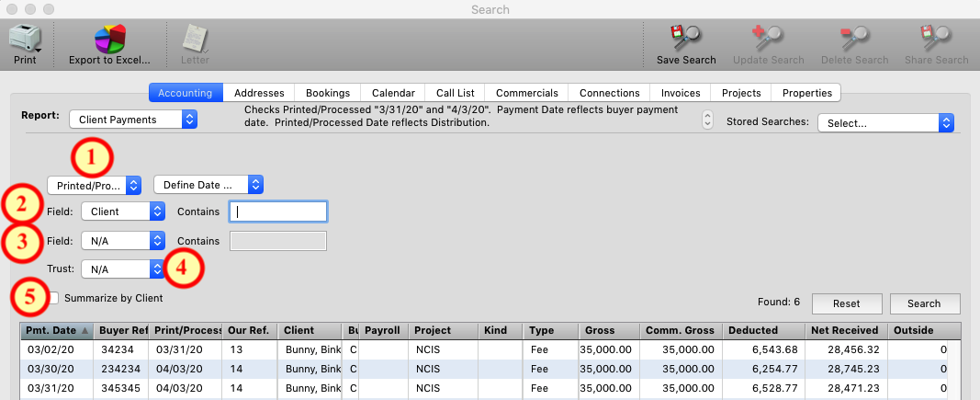
Task: Select the row with payment date 03/30/20
Action: tap(484, 369)
